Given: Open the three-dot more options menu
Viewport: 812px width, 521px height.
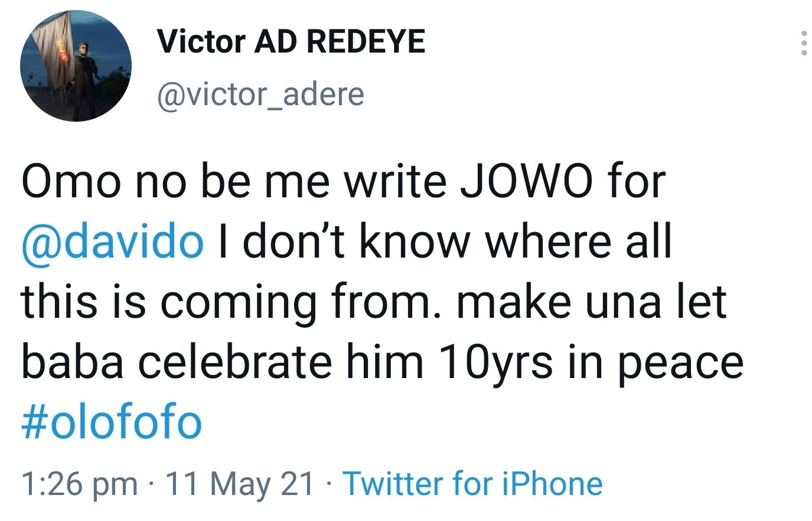Looking at the screenshot, I should [x=804, y=43].
